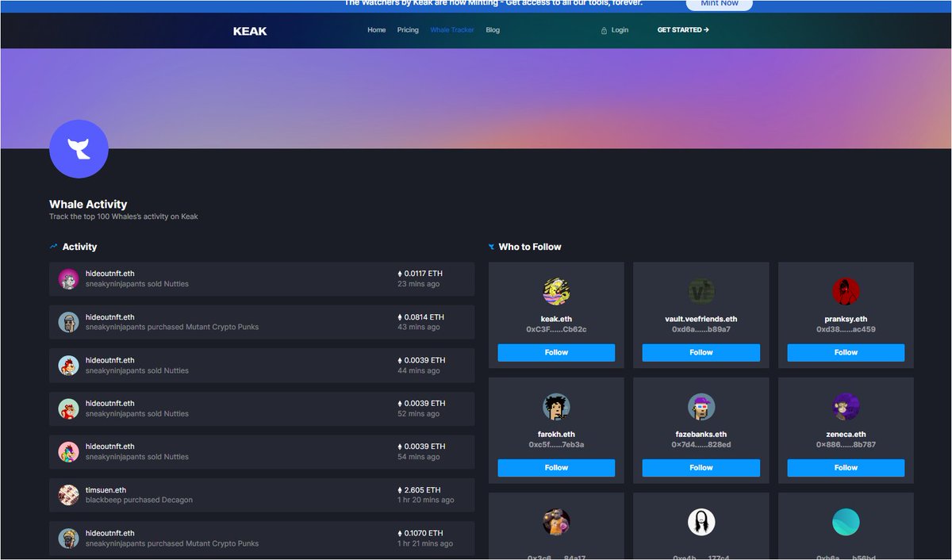This screenshot has width=952, height=560.
Task: Click the Who to Follow header icon
Action: (492, 247)
